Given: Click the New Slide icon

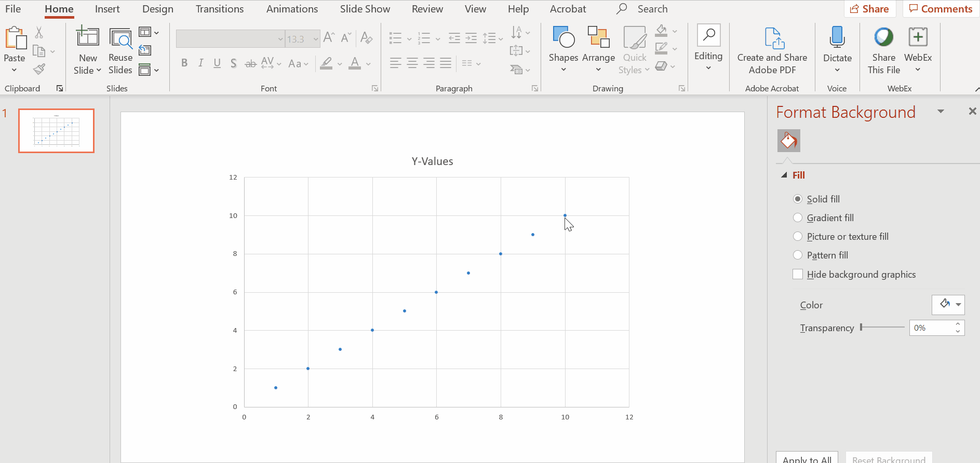Looking at the screenshot, I should click(x=88, y=37).
